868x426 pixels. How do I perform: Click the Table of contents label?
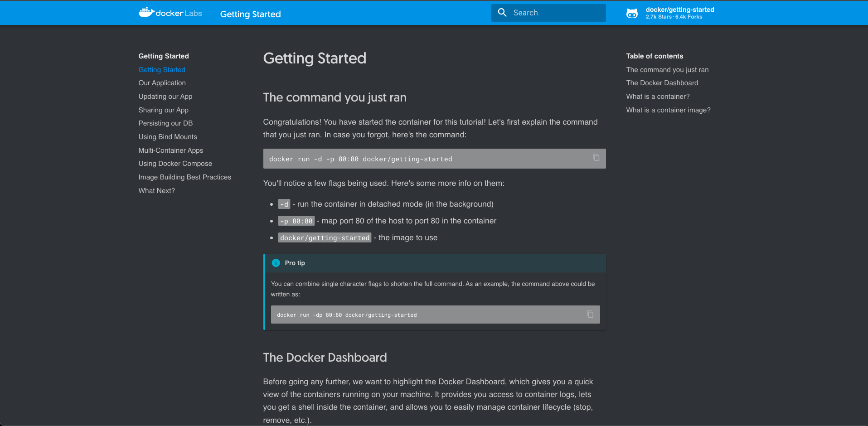655,56
